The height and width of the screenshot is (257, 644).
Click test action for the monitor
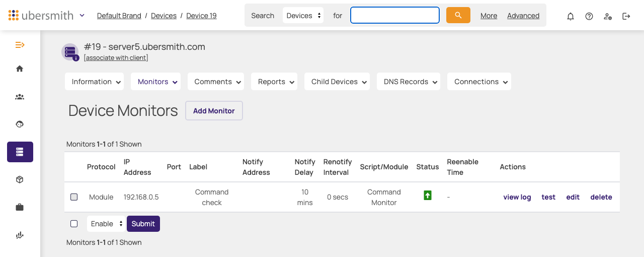click(548, 197)
